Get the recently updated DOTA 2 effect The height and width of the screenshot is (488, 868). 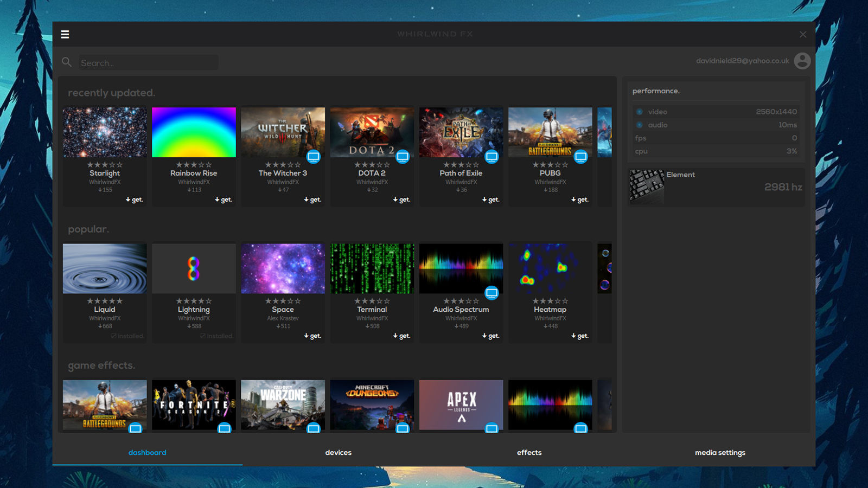pos(401,200)
